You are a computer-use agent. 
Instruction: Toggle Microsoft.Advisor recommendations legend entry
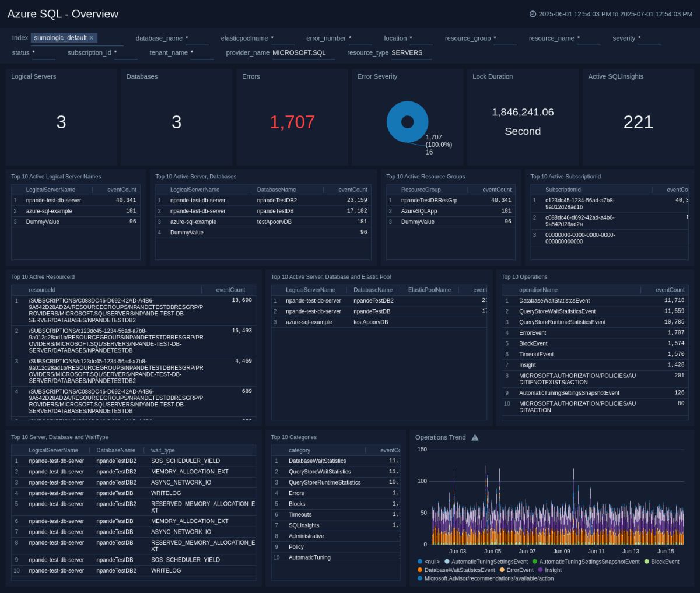coord(485,578)
